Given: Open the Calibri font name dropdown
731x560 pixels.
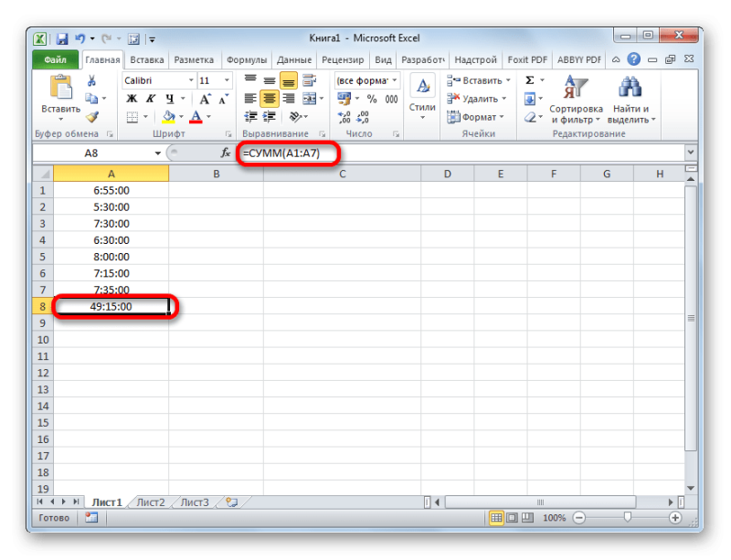Looking at the screenshot, I should tap(191, 80).
